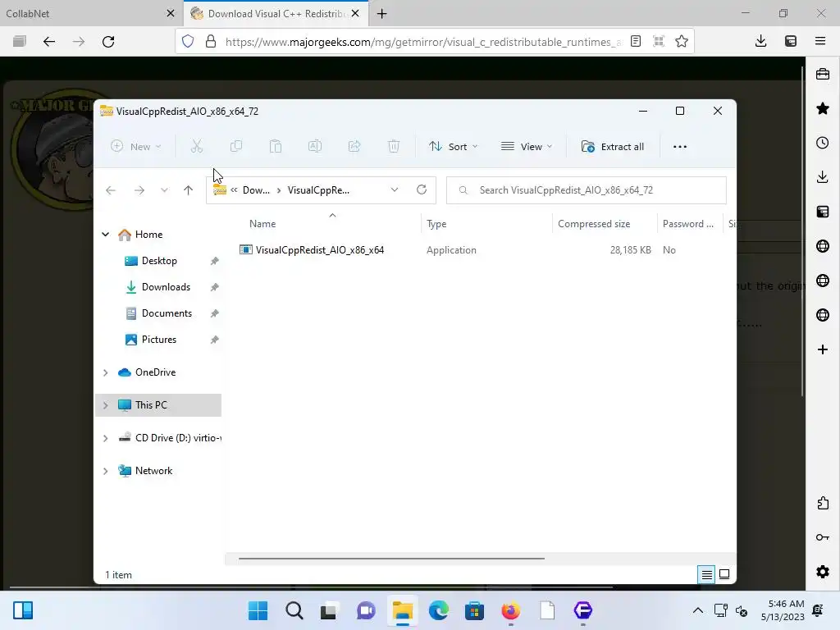Expand the OneDrive tree node
Image resolution: width=840 pixels, height=630 pixels.
[106, 372]
